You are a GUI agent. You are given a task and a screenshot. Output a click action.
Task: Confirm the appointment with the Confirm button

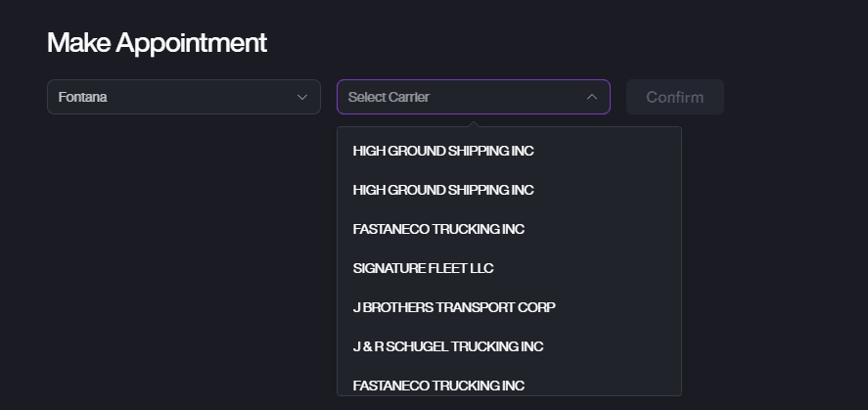pos(675,97)
